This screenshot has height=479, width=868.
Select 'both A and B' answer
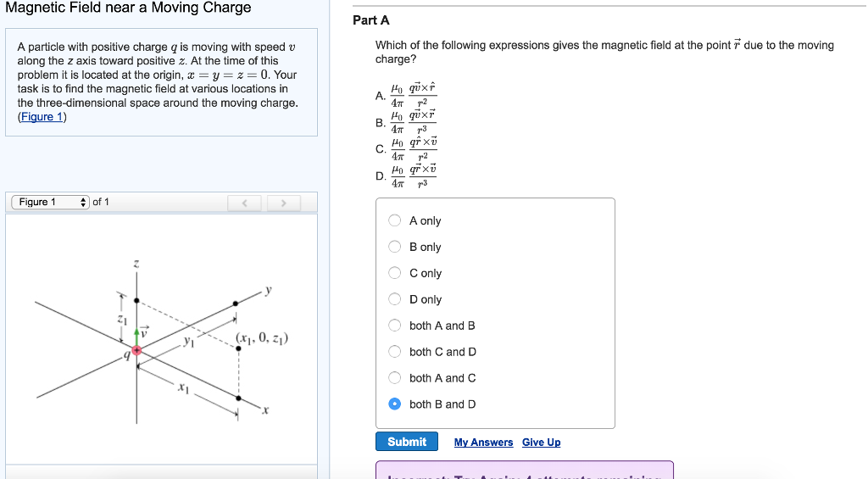395,326
